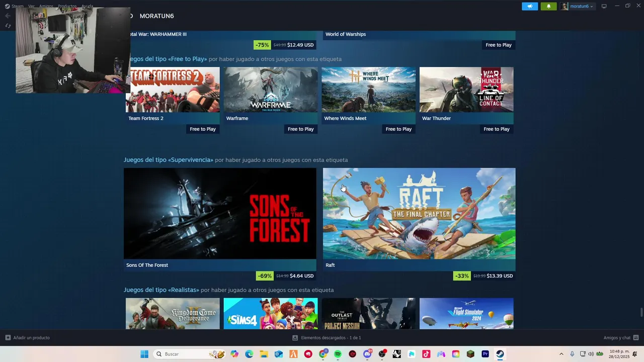The width and height of the screenshot is (644, 362).
Task: Open Minecraft from the taskbar
Action: 470,354
